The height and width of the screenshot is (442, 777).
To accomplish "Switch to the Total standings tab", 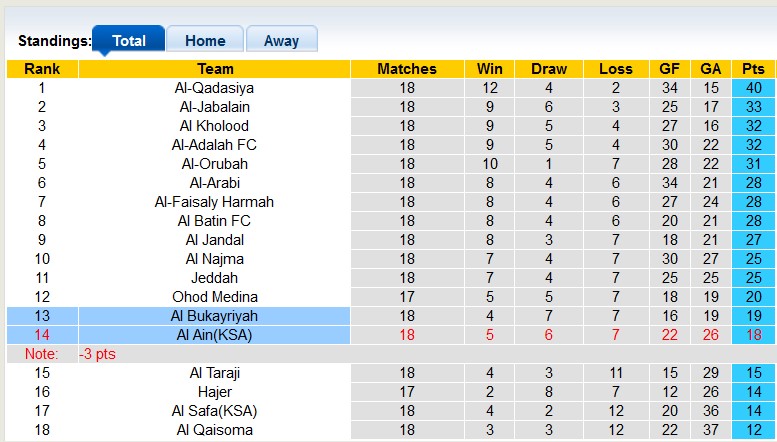I will (x=129, y=41).
